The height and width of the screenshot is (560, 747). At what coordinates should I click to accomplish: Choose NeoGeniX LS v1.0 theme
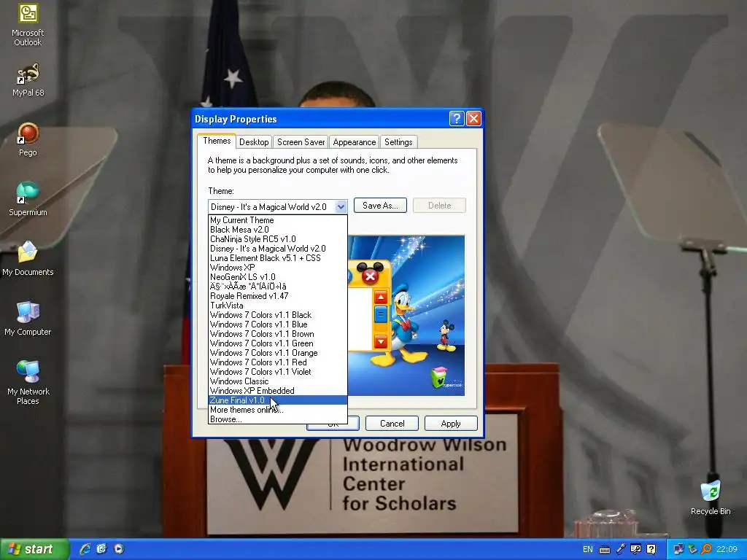(x=278, y=276)
